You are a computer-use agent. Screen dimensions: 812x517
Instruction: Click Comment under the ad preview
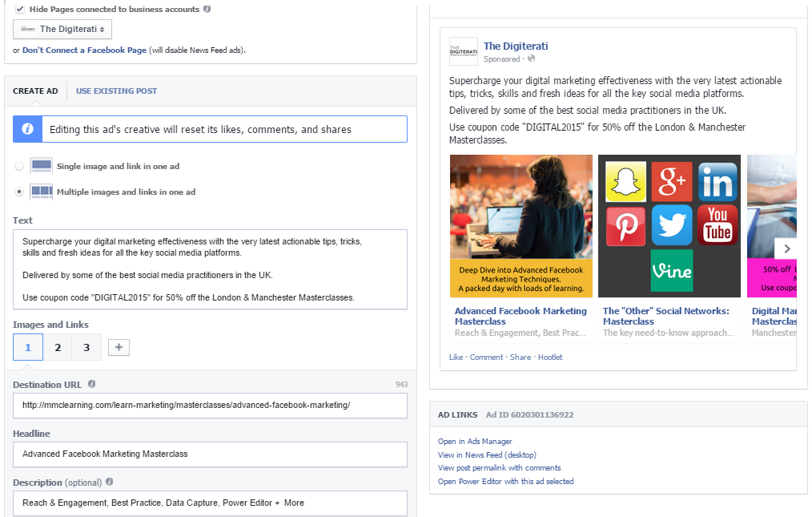tap(486, 357)
